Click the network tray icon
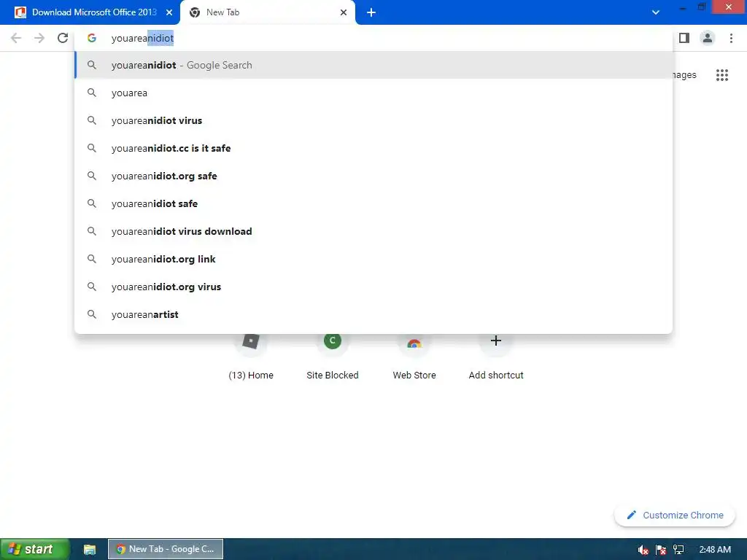The image size is (747, 560). [678, 550]
